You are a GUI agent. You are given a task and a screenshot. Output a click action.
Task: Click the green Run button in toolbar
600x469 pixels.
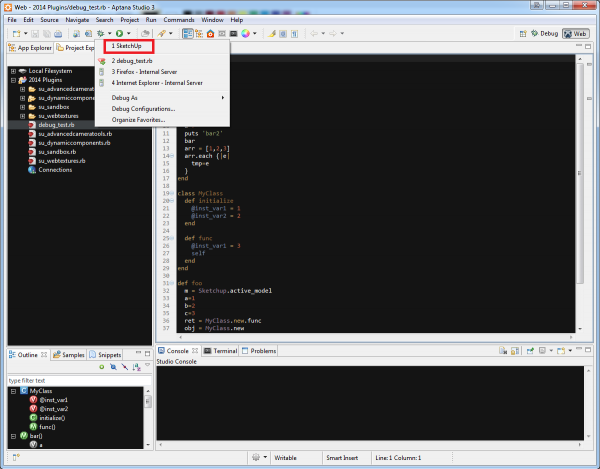tap(118, 34)
